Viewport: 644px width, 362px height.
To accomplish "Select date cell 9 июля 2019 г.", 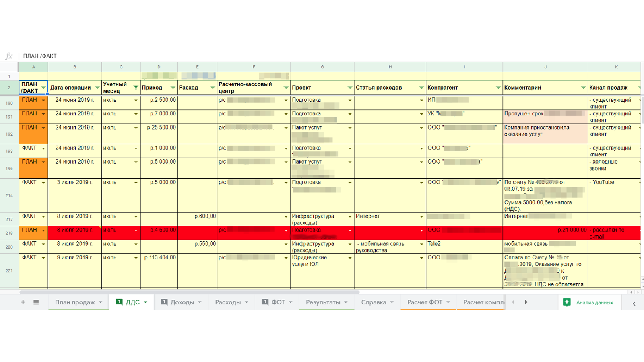I will (75, 271).
